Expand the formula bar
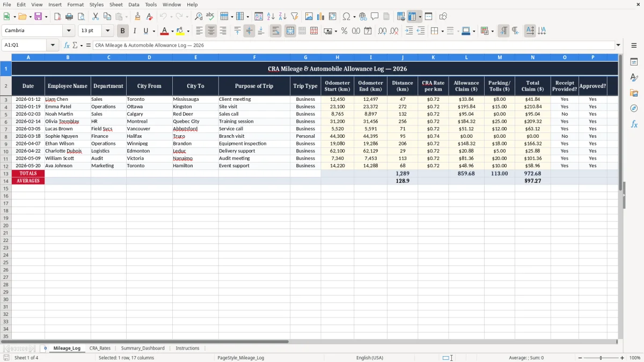Screen dimensions: 644x362 (618, 46)
